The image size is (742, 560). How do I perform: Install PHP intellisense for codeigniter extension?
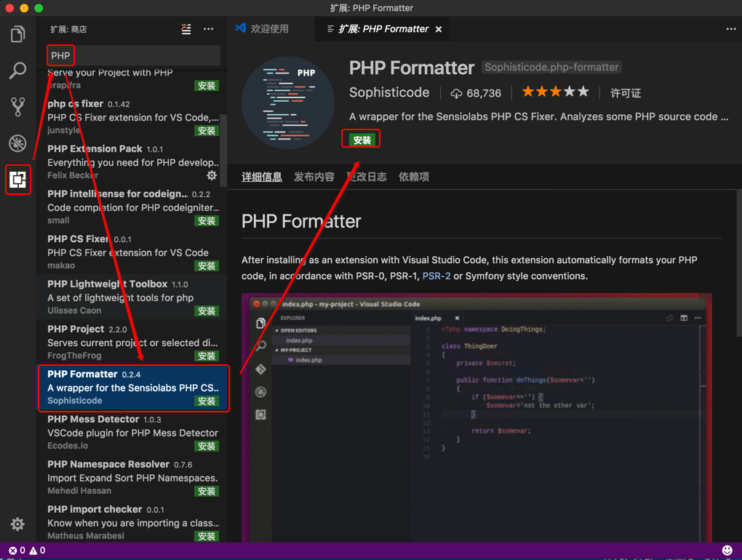pos(207,221)
